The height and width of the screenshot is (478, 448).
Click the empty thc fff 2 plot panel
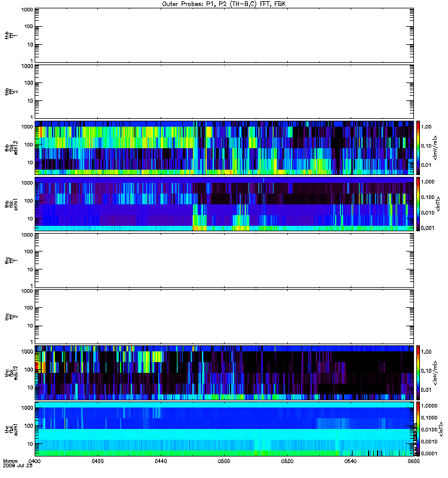(x=224, y=317)
